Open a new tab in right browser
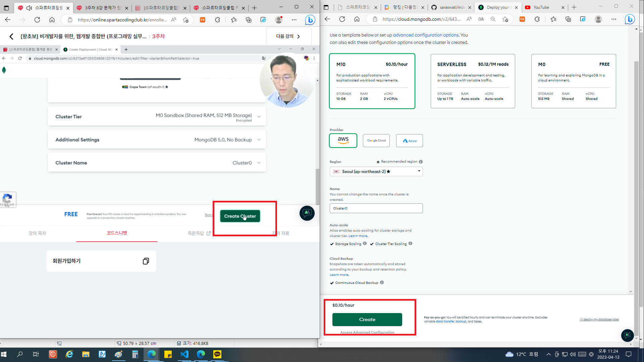The image size is (644, 362). [574, 7]
